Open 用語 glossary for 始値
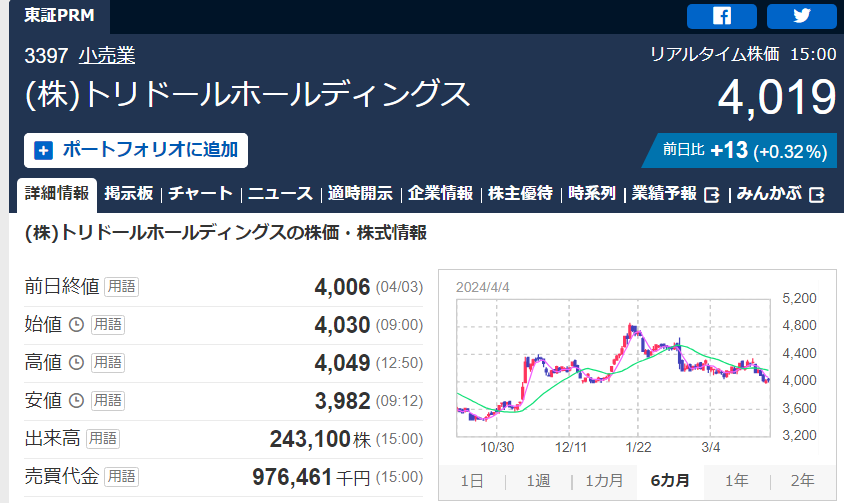 tap(108, 325)
